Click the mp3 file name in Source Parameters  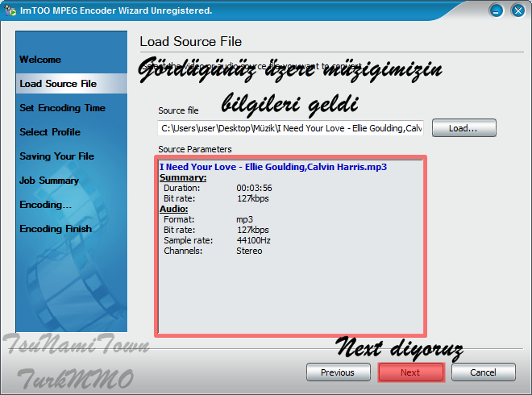tap(273, 167)
